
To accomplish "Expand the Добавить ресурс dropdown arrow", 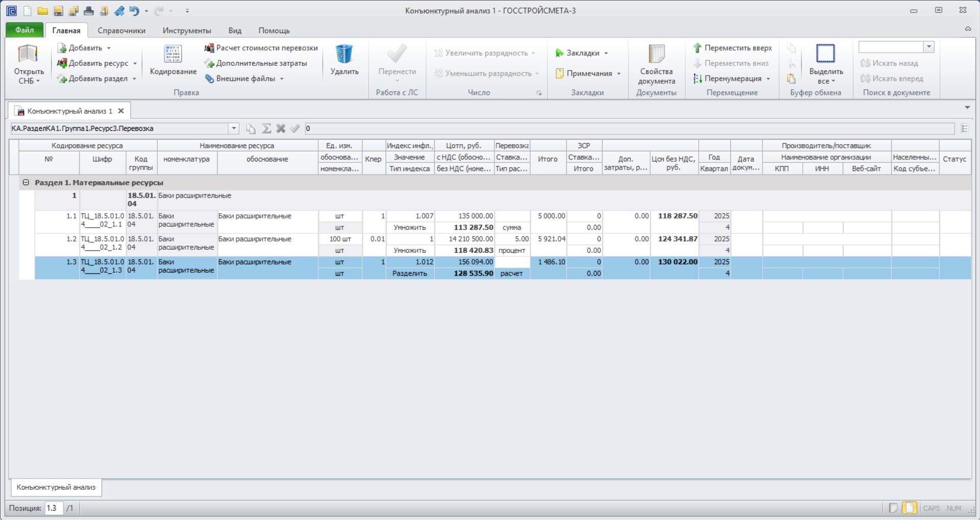I will [x=135, y=63].
